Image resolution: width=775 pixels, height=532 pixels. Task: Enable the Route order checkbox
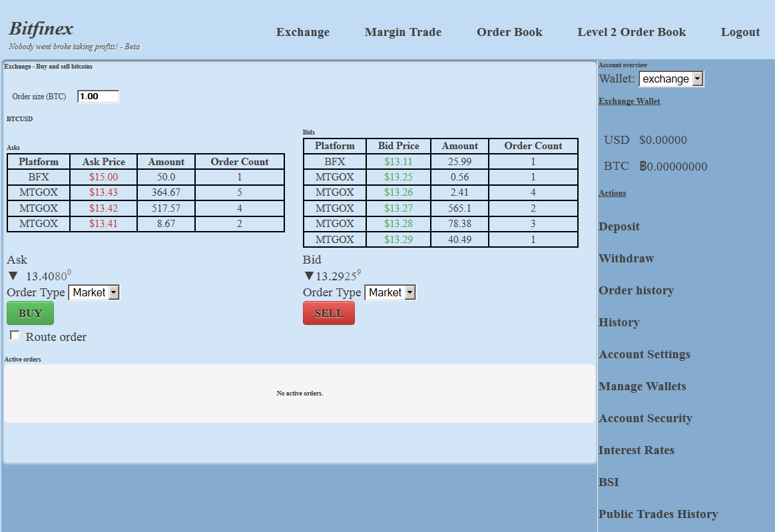click(15, 336)
